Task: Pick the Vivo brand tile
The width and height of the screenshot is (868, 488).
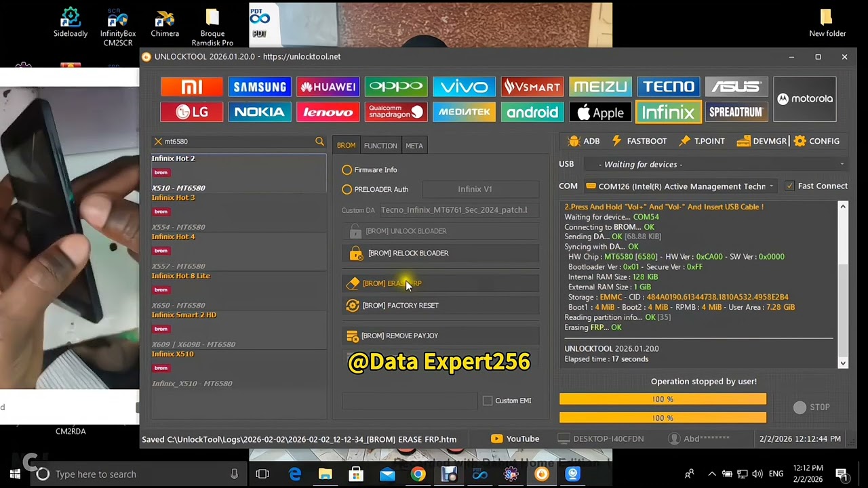Action: tap(464, 87)
